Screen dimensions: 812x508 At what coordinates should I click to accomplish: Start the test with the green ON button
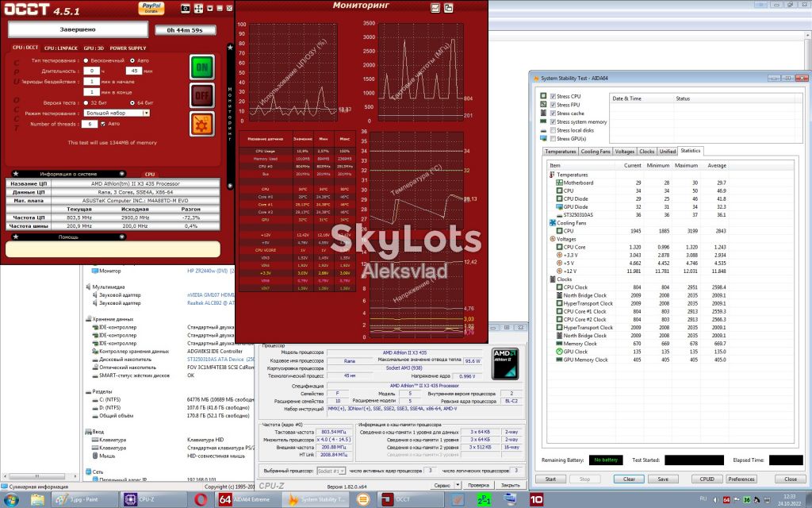(202, 67)
